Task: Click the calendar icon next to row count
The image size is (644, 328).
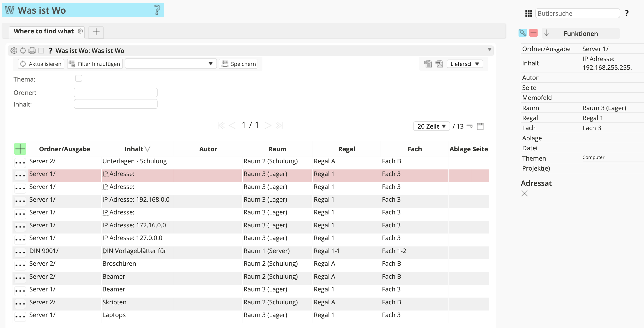Action: tap(480, 126)
